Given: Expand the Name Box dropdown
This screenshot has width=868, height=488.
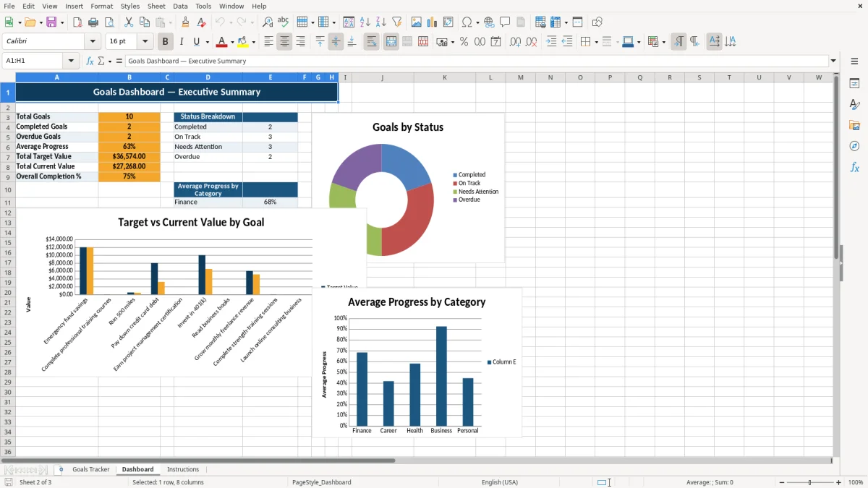Looking at the screenshot, I should click(71, 61).
